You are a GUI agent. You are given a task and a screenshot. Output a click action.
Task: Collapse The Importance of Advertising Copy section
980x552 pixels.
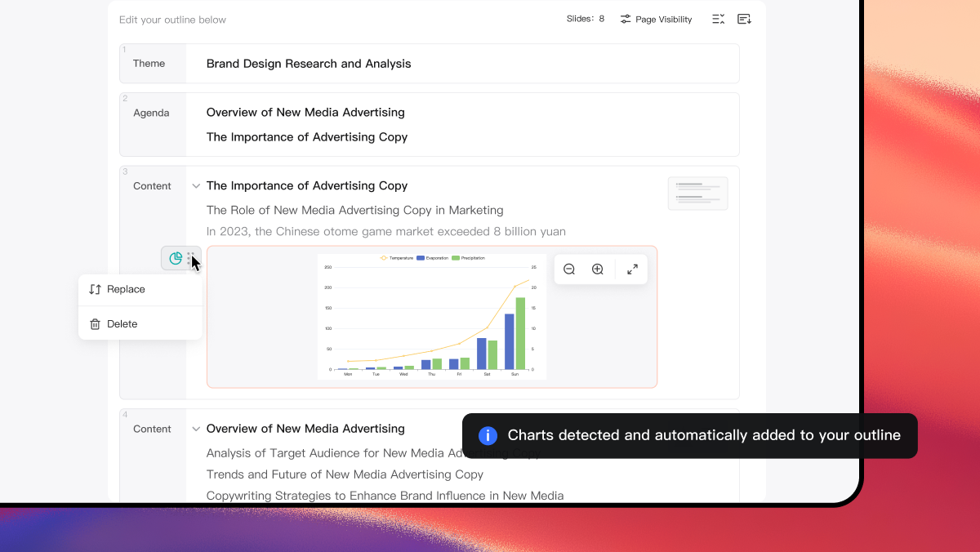[x=196, y=186]
